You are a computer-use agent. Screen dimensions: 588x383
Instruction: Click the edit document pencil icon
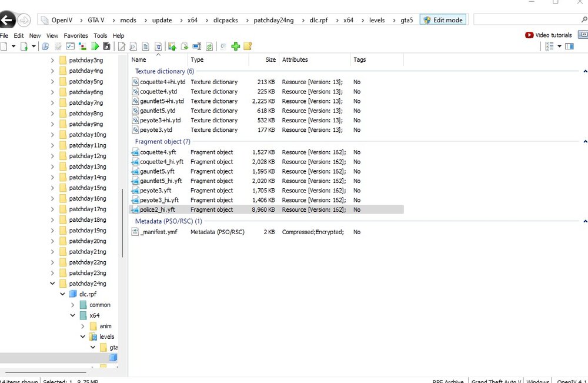[x=122, y=46]
